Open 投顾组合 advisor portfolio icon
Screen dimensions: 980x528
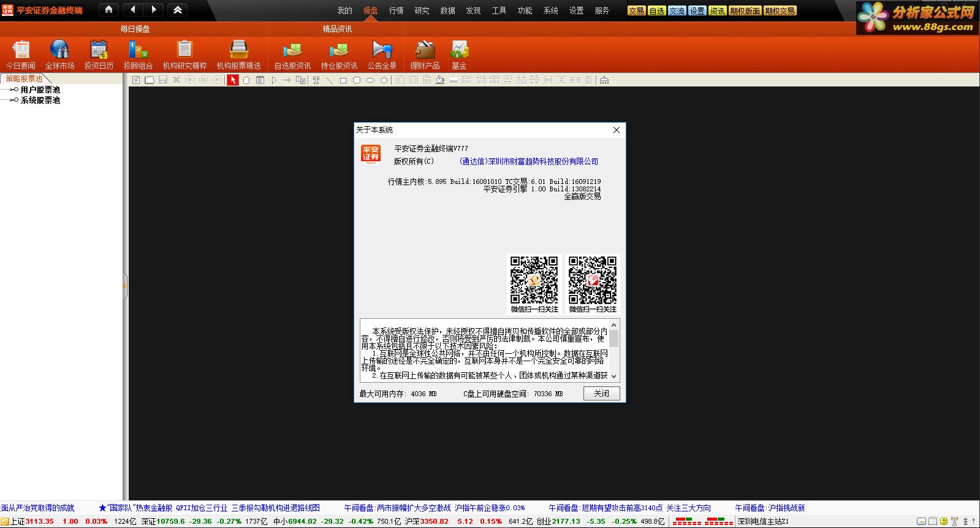138,55
